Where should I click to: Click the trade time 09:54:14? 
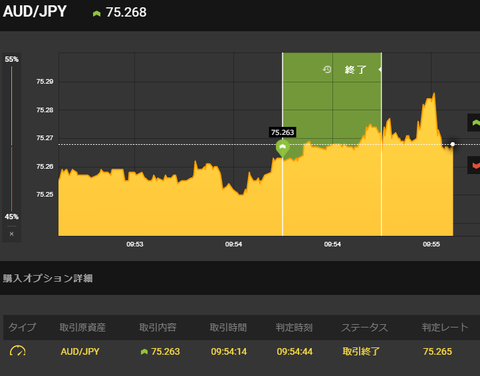(229, 352)
